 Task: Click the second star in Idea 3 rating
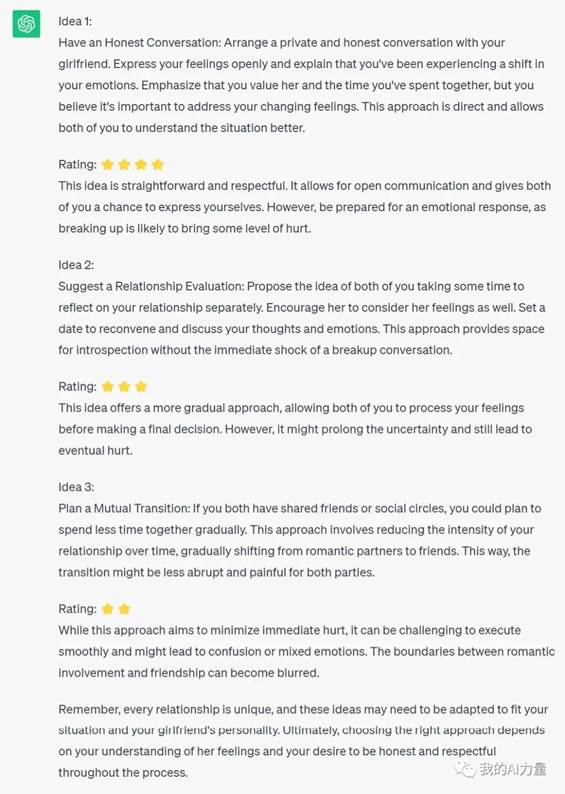[x=124, y=609]
